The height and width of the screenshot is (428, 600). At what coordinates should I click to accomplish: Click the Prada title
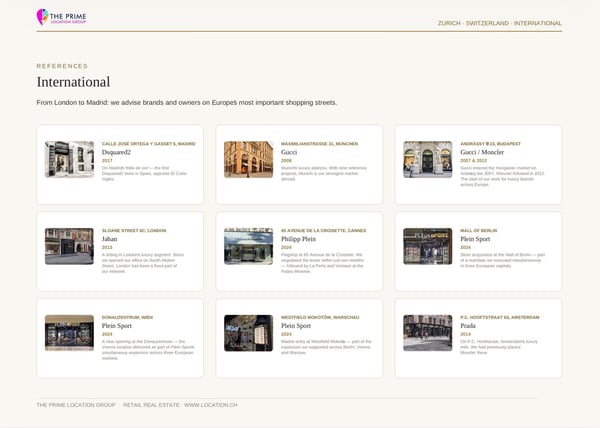pos(468,326)
